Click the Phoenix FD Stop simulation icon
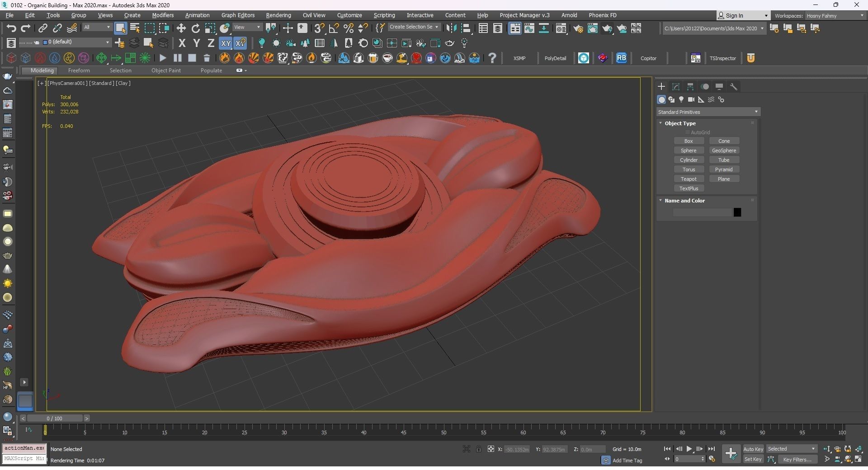 (x=192, y=58)
